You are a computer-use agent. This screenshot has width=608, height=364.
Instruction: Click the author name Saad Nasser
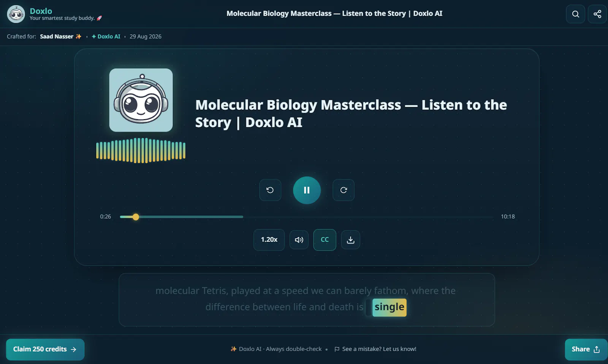click(x=57, y=36)
